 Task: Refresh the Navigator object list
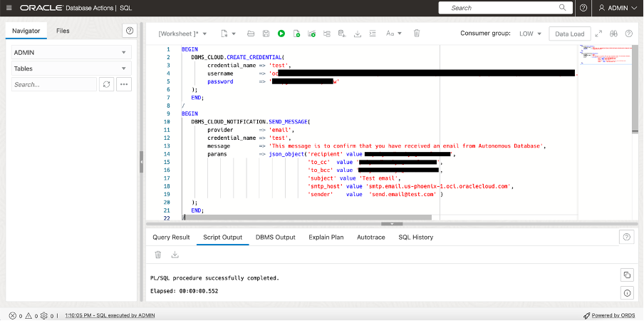[106, 85]
